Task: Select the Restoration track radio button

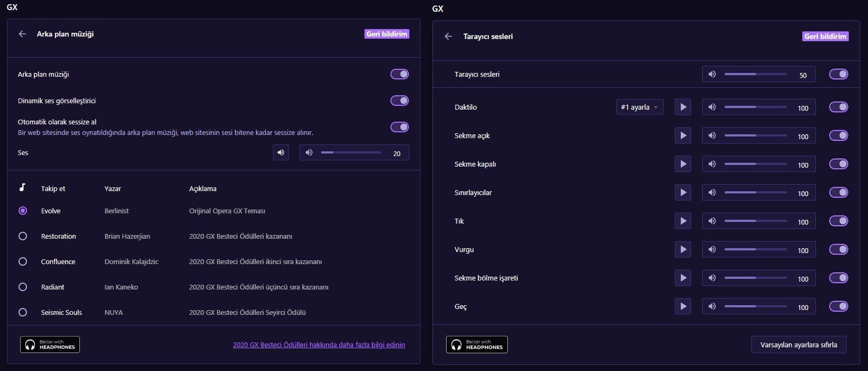Action: coord(23,237)
